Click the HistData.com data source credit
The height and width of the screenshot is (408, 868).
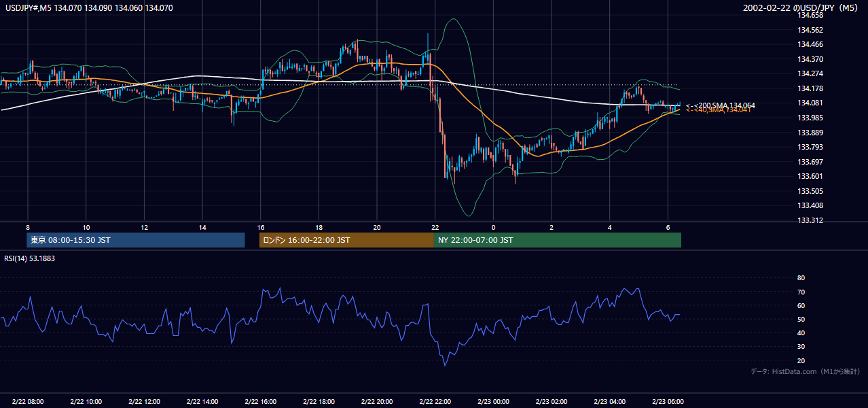click(x=806, y=371)
